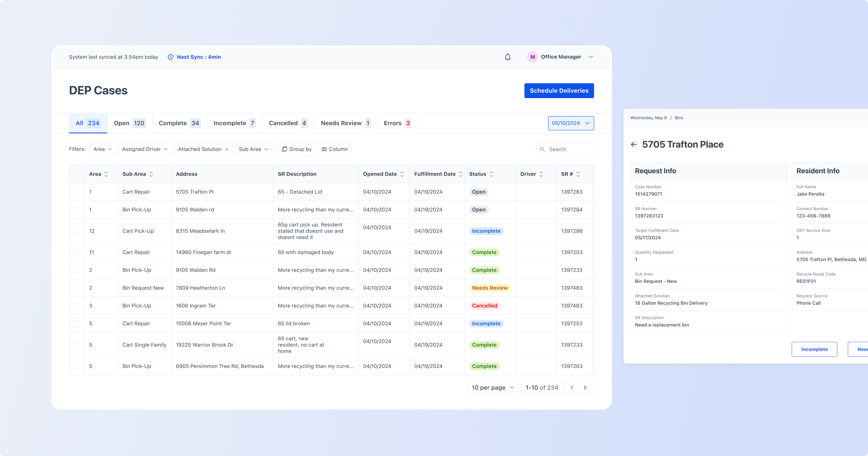Toggle the select-all checkbox in table header
The image size is (868, 456).
pos(77,174)
